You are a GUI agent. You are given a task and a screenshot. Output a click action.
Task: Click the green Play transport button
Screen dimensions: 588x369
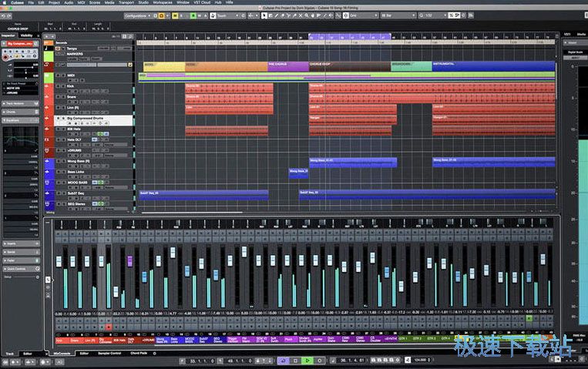307,361
